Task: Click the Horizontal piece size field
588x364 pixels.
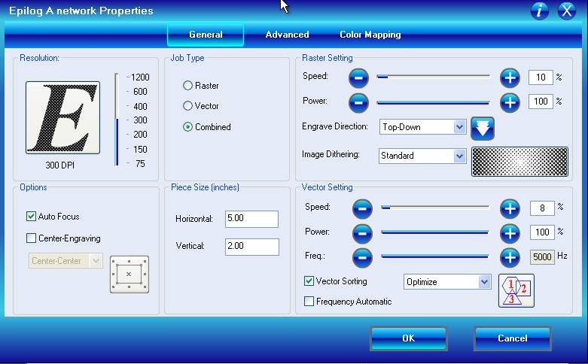Action: click(x=251, y=219)
